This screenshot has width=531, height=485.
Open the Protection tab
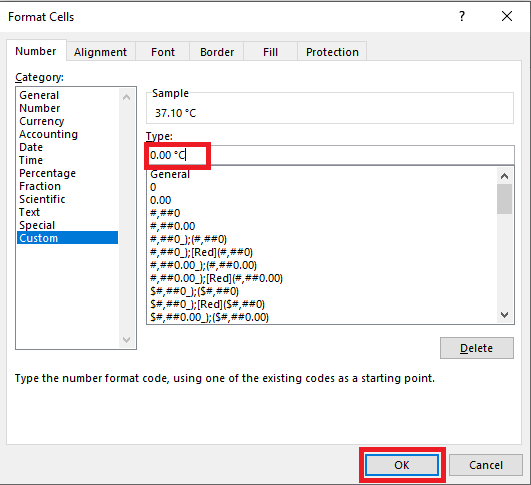click(x=332, y=52)
